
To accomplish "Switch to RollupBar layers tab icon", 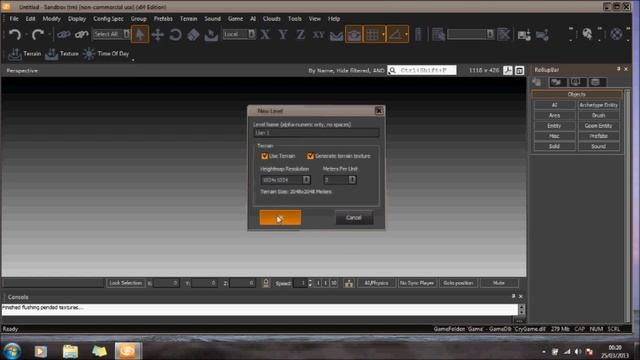I will click(596, 82).
